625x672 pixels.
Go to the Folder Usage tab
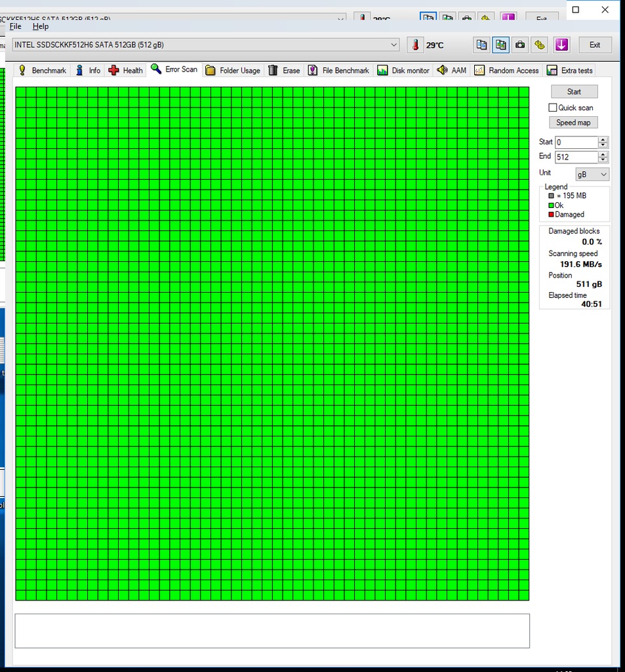(233, 70)
